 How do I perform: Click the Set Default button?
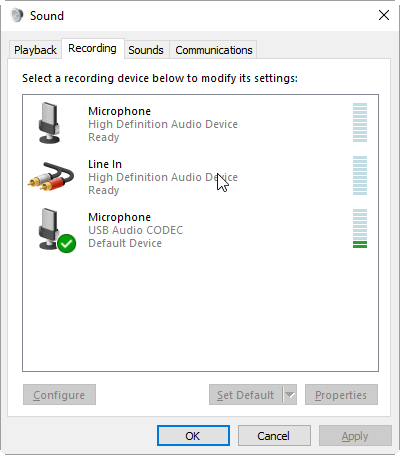(x=246, y=395)
